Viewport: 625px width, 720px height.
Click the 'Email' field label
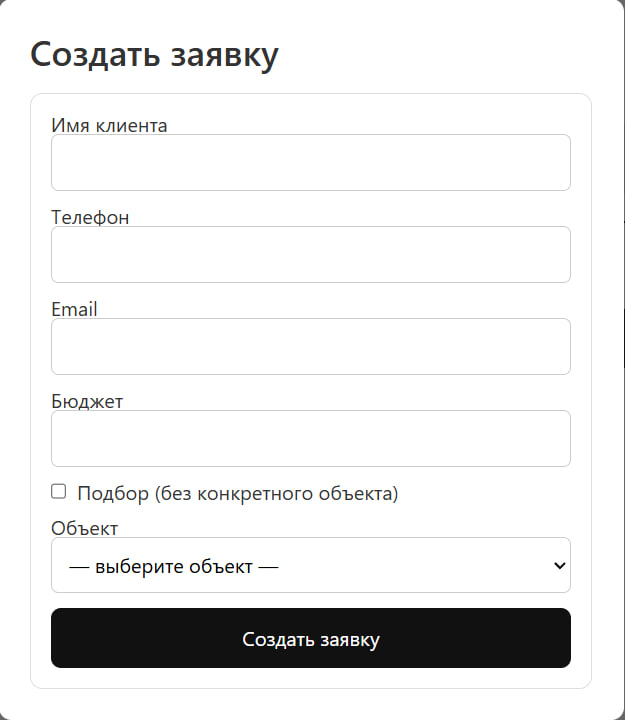(x=74, y=309)
